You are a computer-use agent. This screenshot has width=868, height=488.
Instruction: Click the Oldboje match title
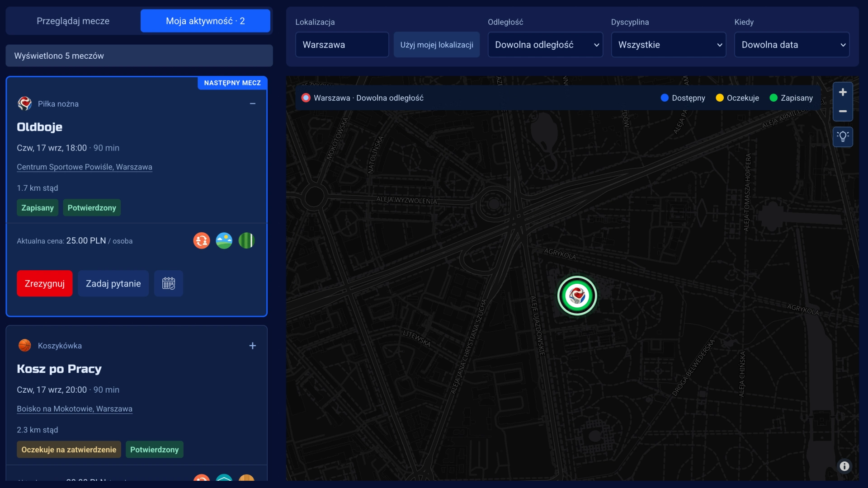40,127
